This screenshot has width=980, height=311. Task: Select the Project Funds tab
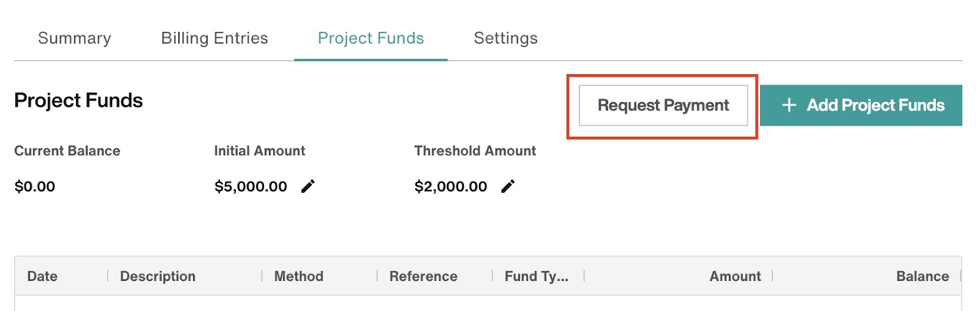[371, 38]
